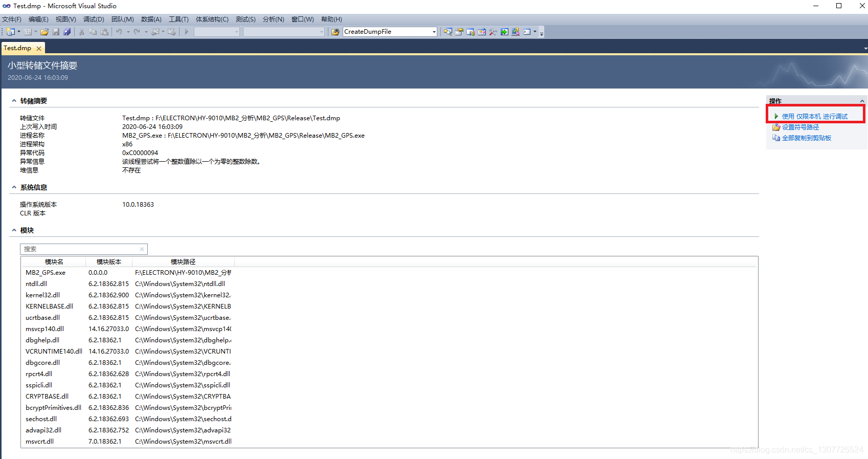Click the Cut scissors icon
Viewport: 868px width, 459px height.
[x=82, y=32]
